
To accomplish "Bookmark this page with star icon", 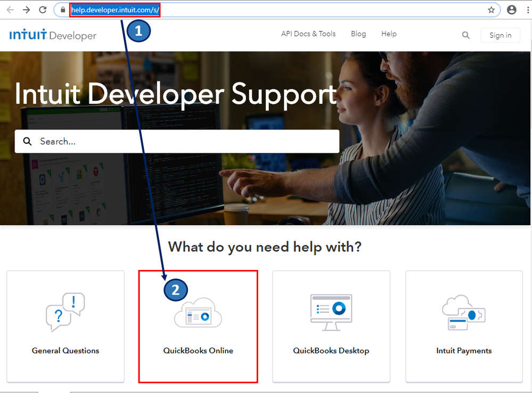I will tap(491, 10).
